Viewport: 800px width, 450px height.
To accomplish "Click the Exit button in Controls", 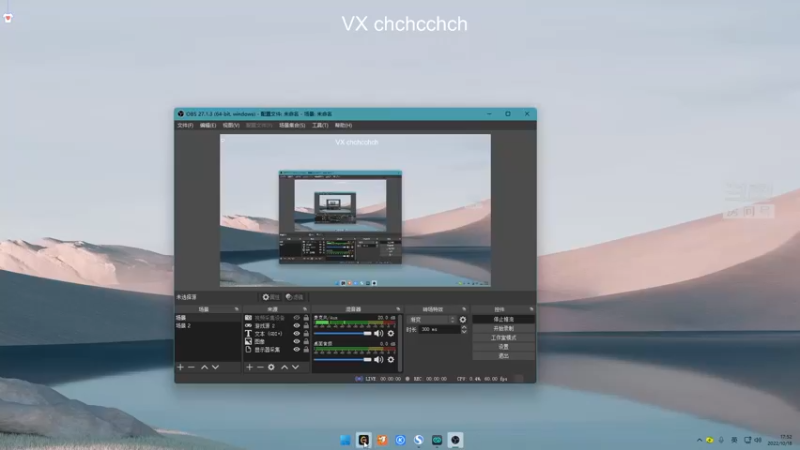I will [x=504, y=356].
